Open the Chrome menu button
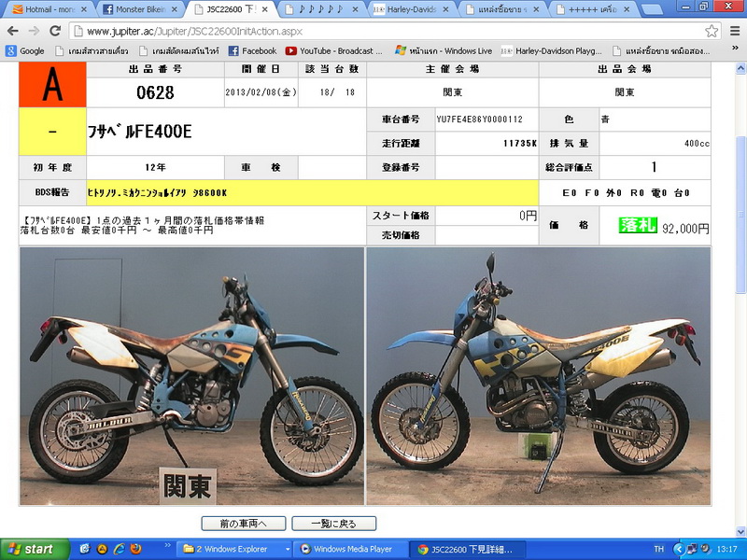 (735, 32)
